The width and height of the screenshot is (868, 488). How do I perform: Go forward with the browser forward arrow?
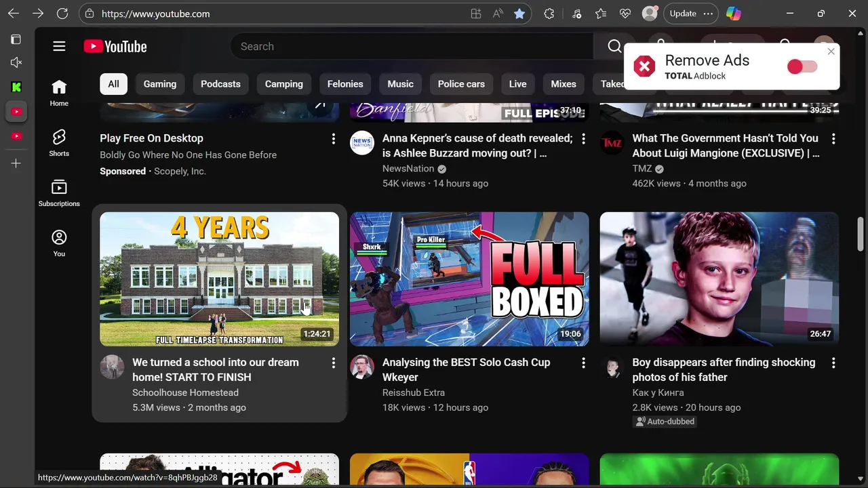(x=38, y=14)
